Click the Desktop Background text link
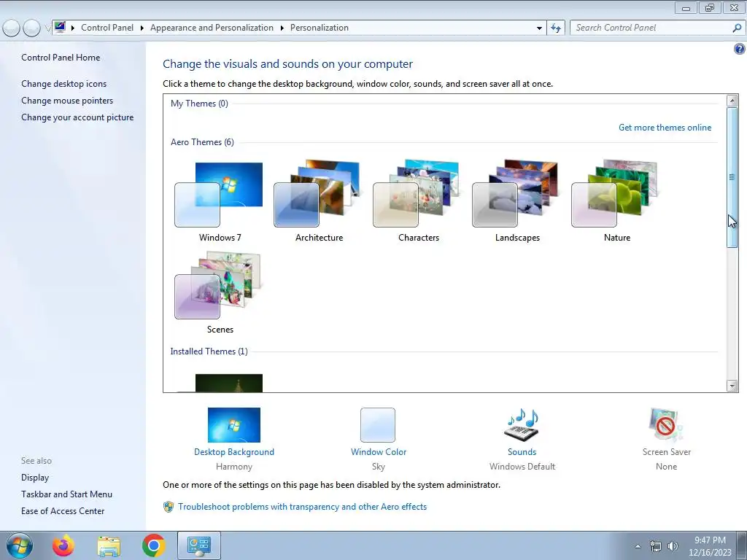Image resolution: width=747 pixels, height=560 pixels. coord(234,452)
